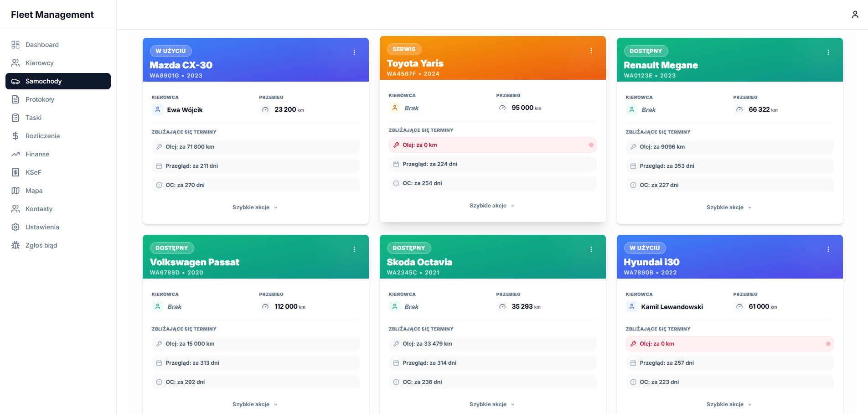This screenshot has height=414, width=868.
Task: Expand Szybkie akcje on Hyundai i30 card
Action: click(x=729, y=404)
